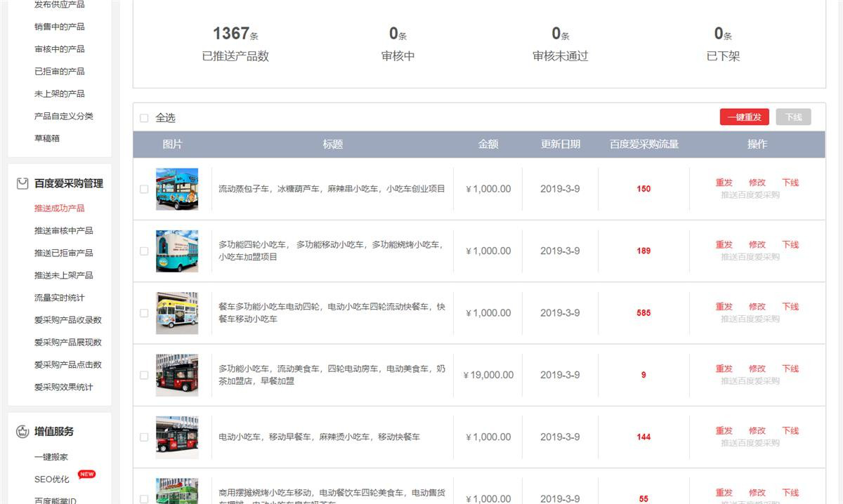Screen dimensions: 843x504
Task: Open 爱采购产品点击数 page
Action: pos(68,365)
